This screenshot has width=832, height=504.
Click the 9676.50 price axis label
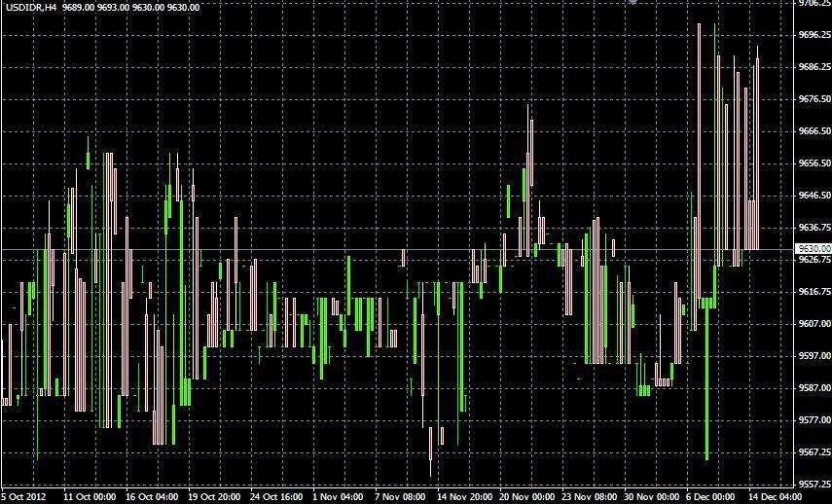pos(814,98)
